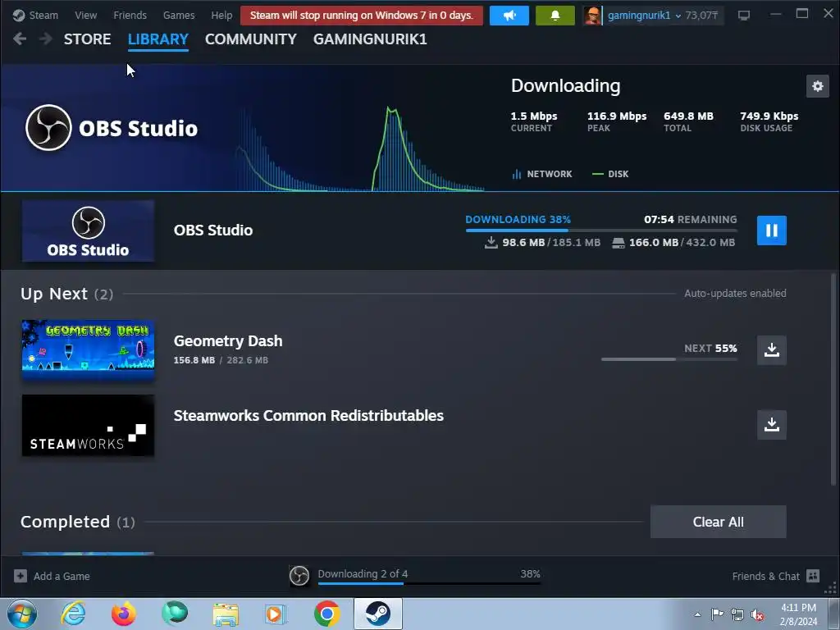Click the Friends & Chat grid icon

[813, 576]
